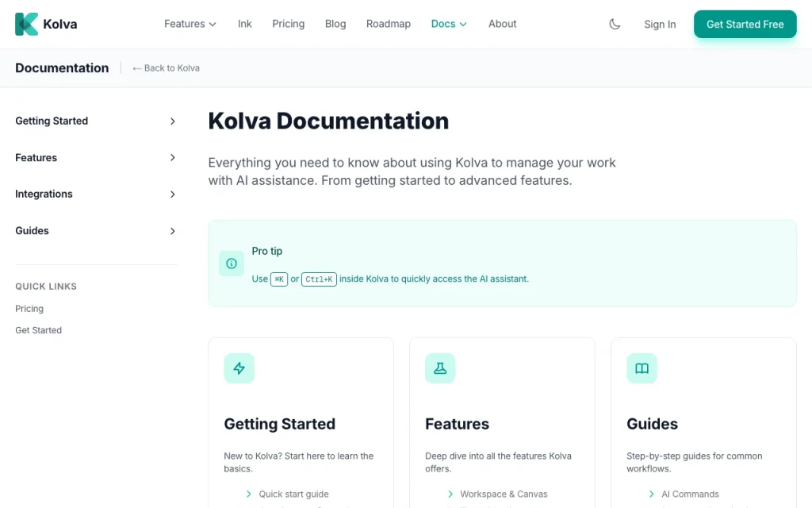Click the Documentation title in the sub-header
Screen dimensions: 812x508
[x=62, y=68]
